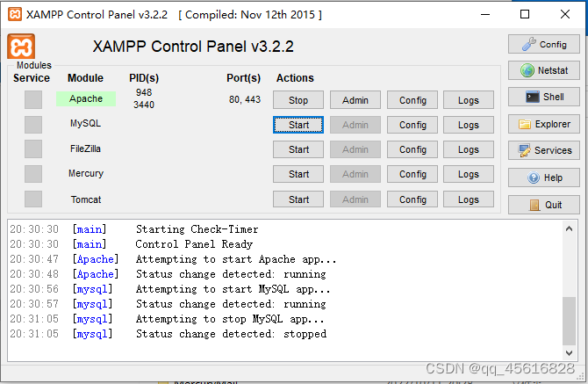
Task: Click the Mercury Admin button
Action: click(x=355, y=174)
